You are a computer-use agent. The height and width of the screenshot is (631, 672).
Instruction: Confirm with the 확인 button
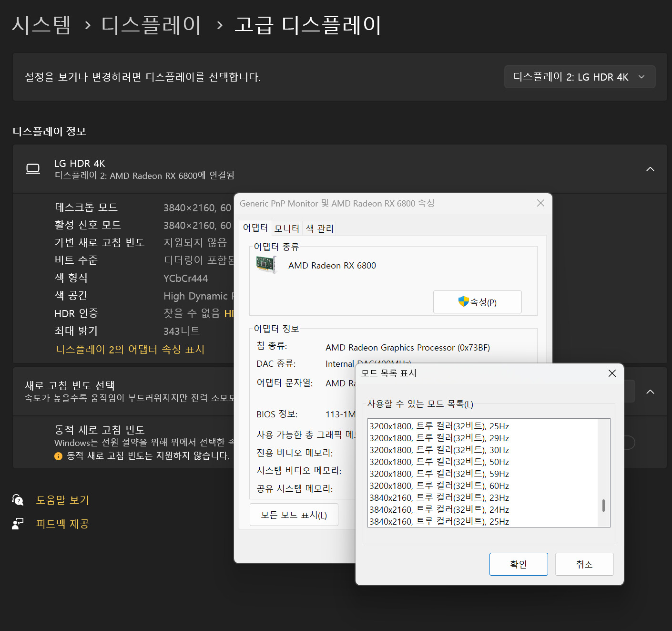click(x=519, y=564)
